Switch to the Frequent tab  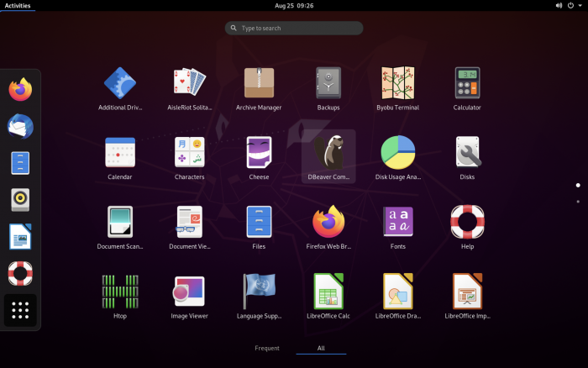coord(267,348)
